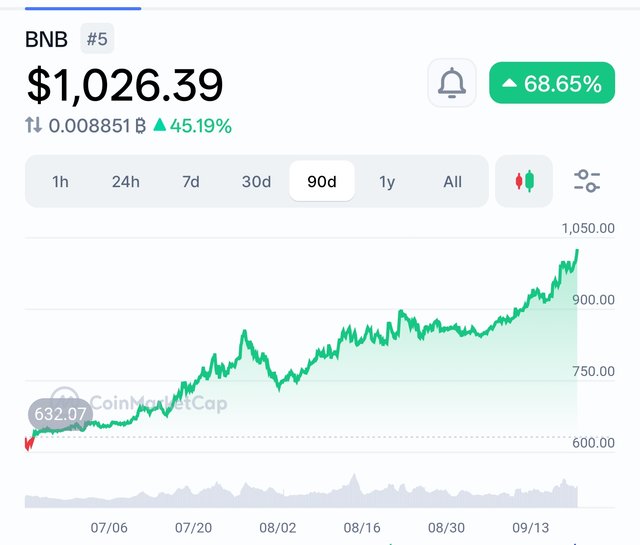The width and height of the screenshot is (640, 545).
Task: Tap the BTC price swap arrows icon
Action: pos(33,125)
